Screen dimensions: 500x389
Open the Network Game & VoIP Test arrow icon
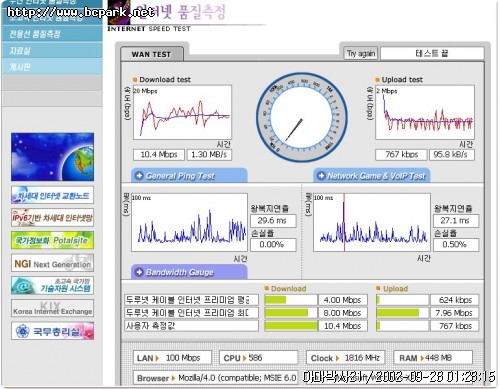321,175
